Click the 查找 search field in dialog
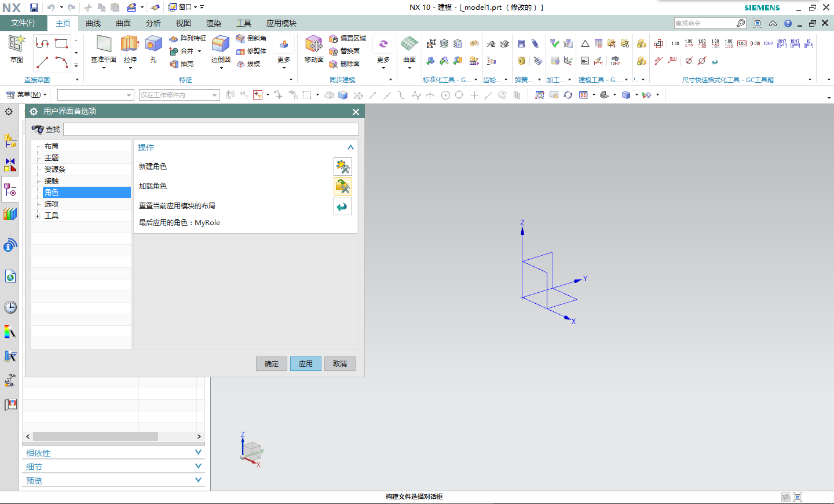 [x=211, y=130]
